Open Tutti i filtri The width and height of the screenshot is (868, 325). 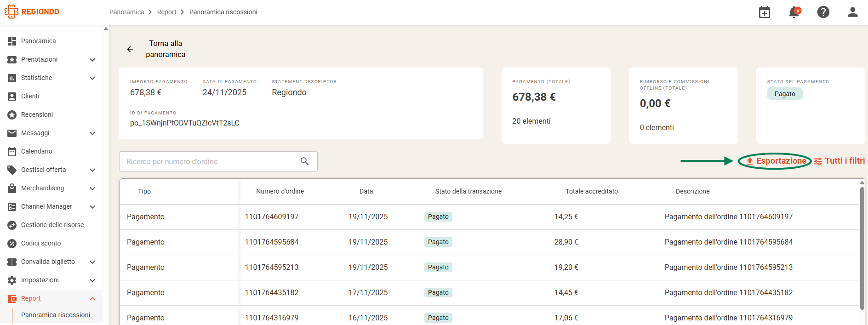point(839,161)
